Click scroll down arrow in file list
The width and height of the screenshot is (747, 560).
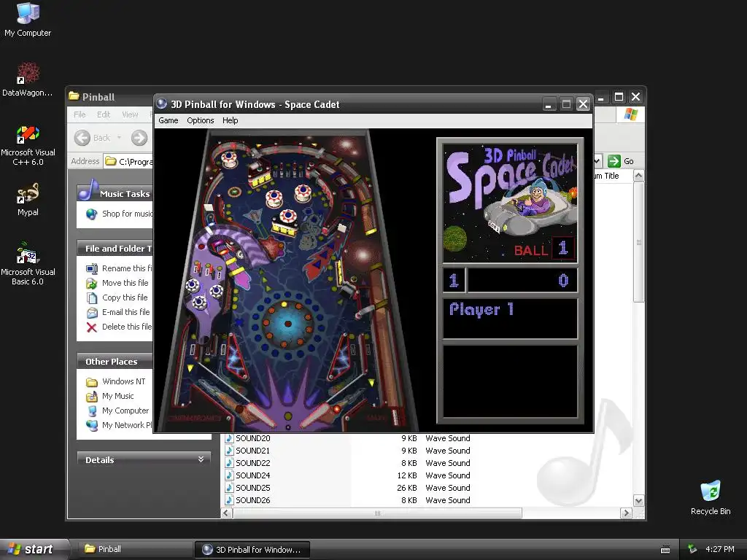[638, 500]
